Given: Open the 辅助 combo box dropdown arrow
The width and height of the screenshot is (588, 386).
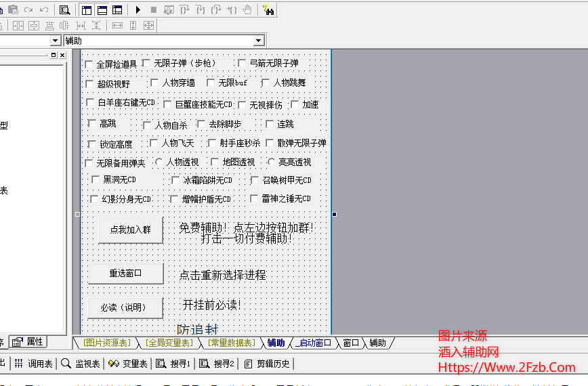Looking at the screenshot, I should [x=258, y=41].
